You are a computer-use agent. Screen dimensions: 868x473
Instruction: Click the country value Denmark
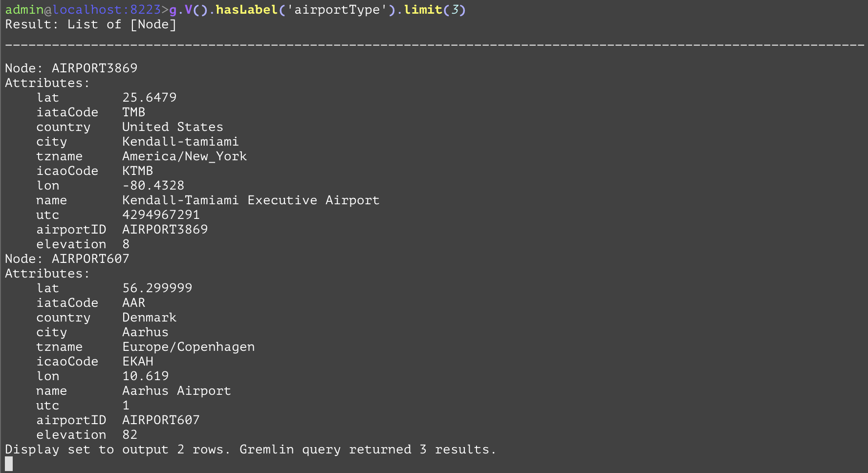149,318
